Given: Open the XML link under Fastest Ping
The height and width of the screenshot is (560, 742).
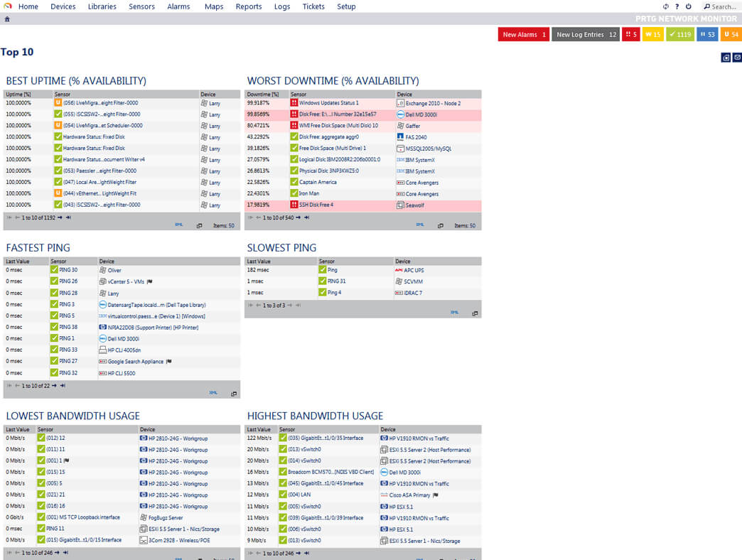Looking at the screenshot, I should click(x=213, y=392).
